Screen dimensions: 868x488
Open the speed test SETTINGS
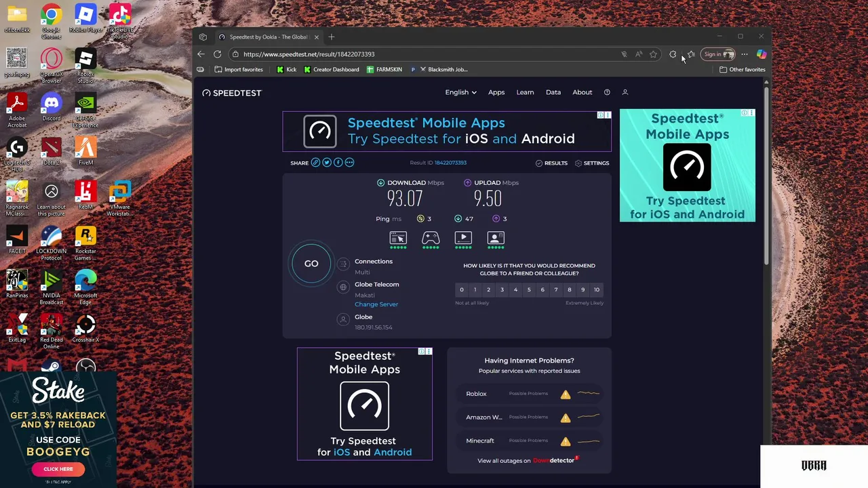pos(592,163)
